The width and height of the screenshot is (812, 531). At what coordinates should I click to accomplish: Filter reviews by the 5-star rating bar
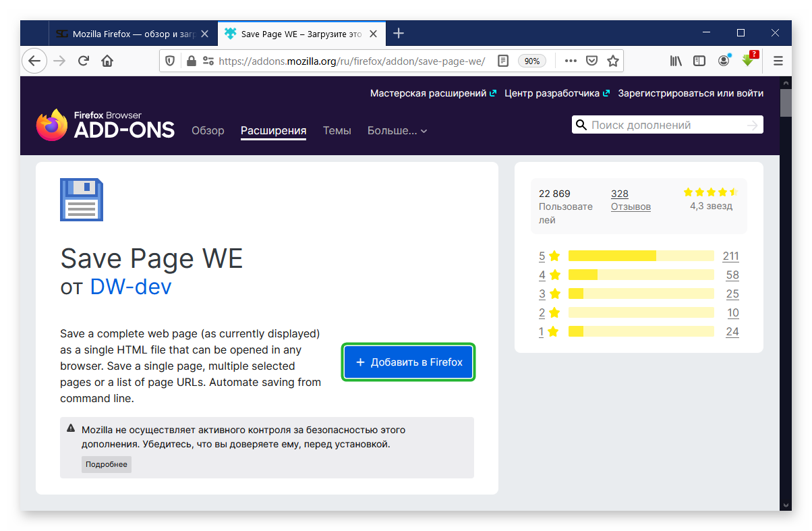point(641,256)
